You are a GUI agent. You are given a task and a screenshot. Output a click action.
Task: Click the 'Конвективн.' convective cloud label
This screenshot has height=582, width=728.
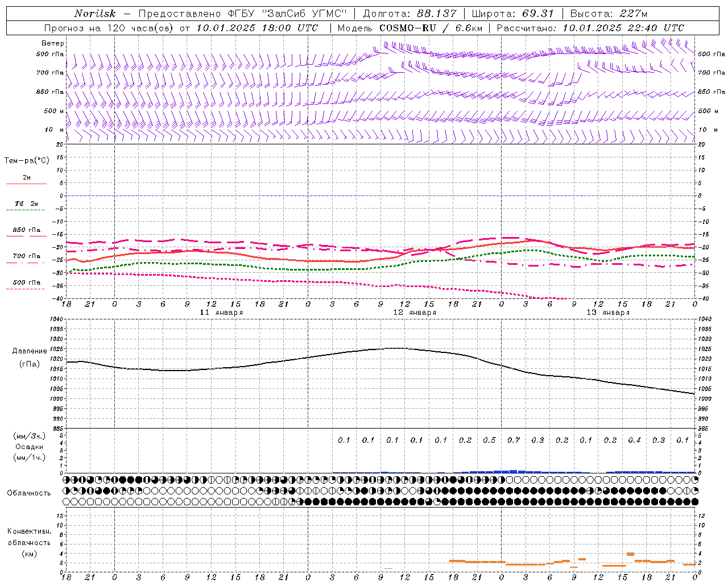(x=29, y=531)
